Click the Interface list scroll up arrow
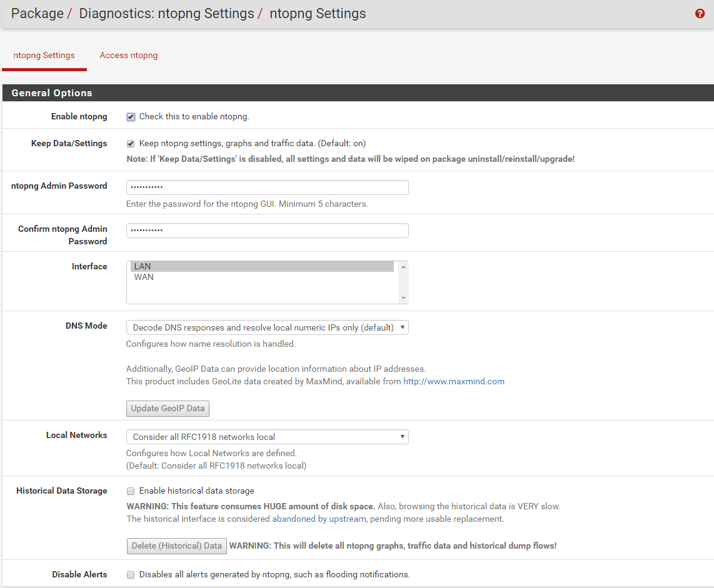Image resolution: width=714 pixels, height=588 pixels. 403,267
